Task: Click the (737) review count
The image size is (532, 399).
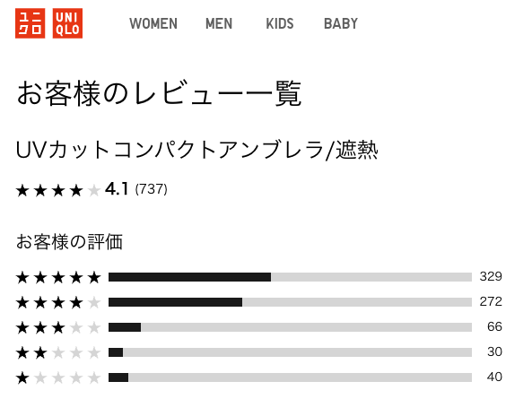Action: [151, 189]
